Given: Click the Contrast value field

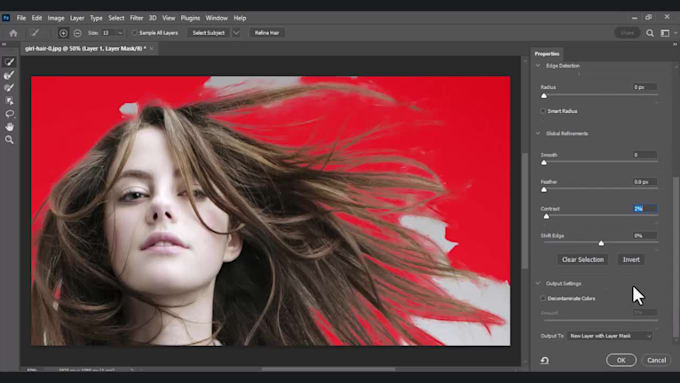Looking at the screenshot, I should coord(644,209).
